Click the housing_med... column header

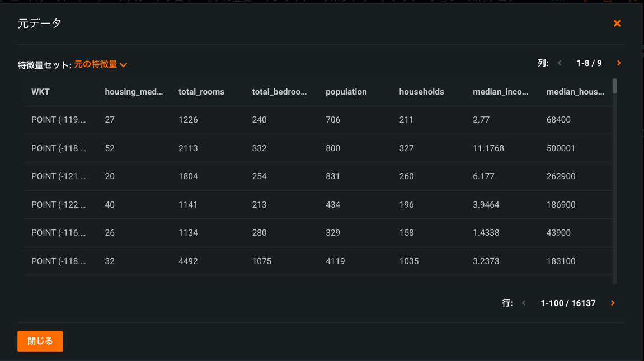tap(134, 92)
